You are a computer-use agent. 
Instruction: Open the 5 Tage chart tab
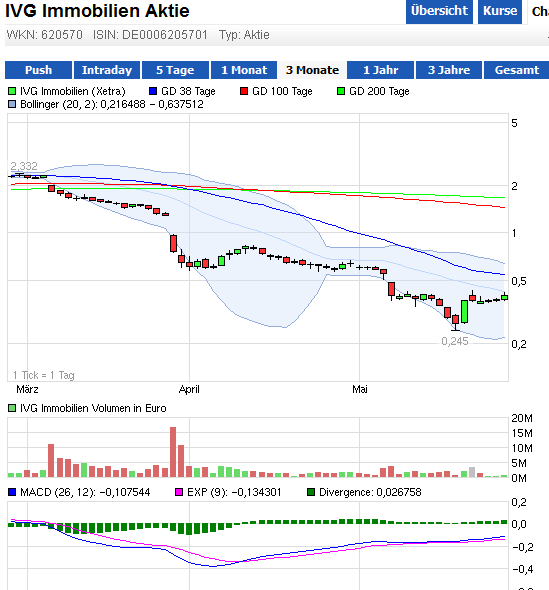pos(175,70)
